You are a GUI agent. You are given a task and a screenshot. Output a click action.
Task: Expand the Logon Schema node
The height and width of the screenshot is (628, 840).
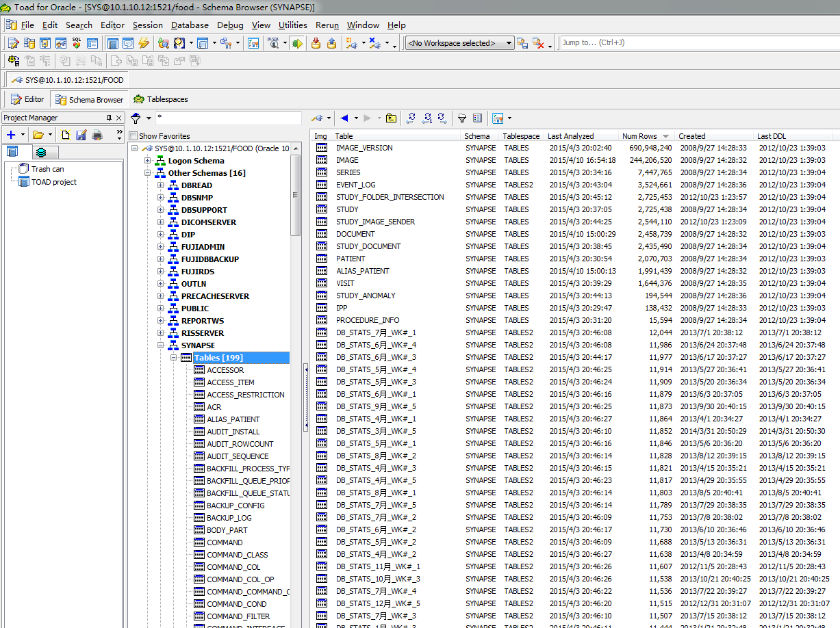coord(147,161)
